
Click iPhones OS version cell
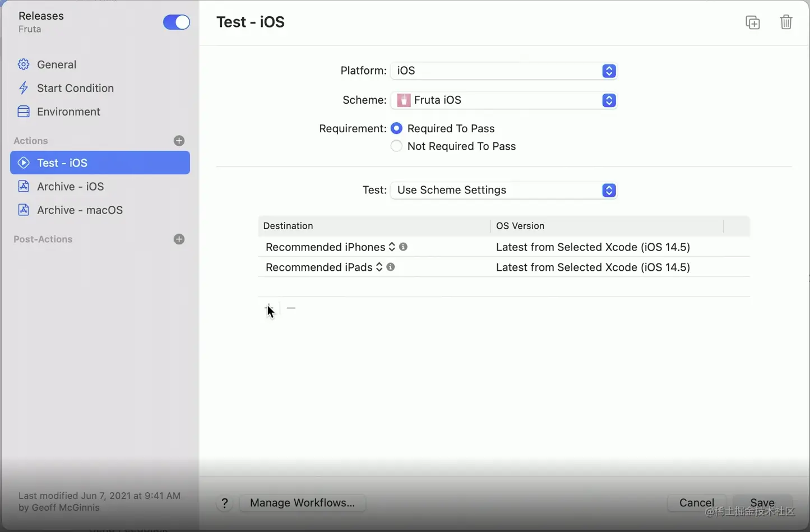click(593, 247)
